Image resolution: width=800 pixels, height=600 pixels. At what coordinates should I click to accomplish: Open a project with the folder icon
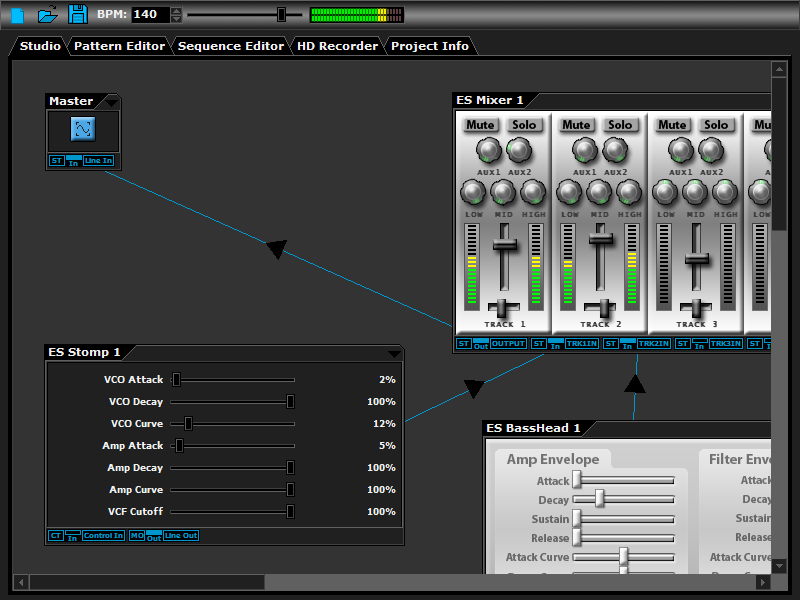click(47, 14)
